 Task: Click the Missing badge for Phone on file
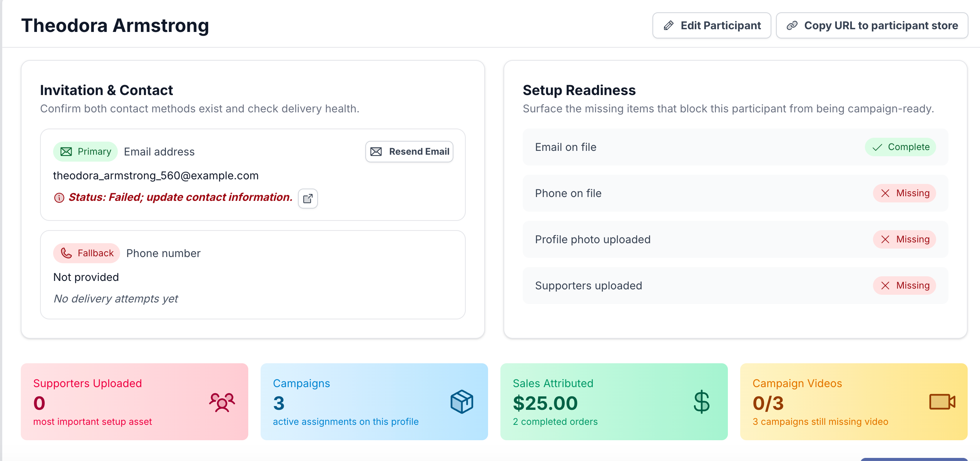click(x=905, y=193)
